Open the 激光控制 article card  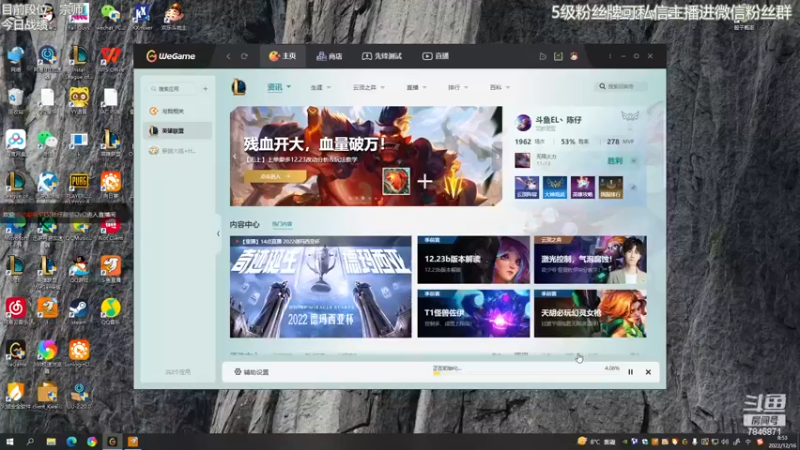point(590,260)
